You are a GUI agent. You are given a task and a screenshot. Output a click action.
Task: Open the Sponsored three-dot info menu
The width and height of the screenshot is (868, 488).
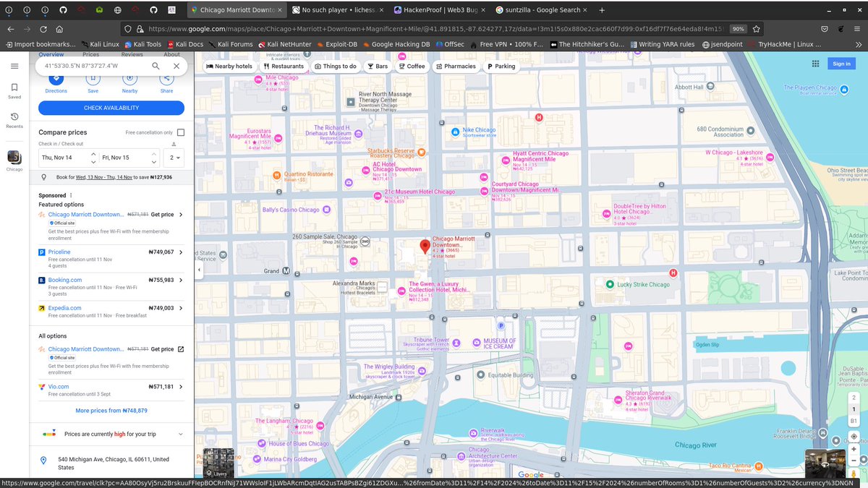coord(71,195)
